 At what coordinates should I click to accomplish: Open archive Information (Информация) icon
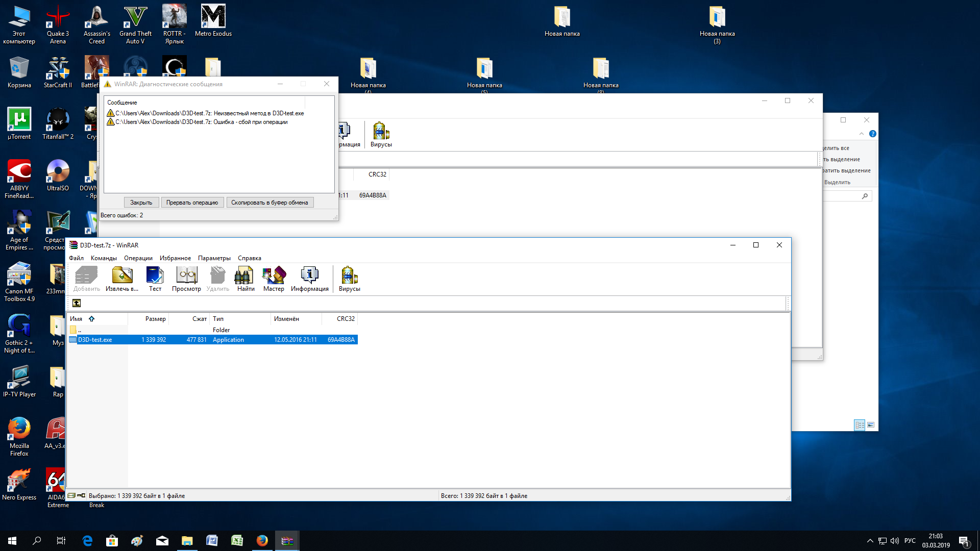pos(309,279)
